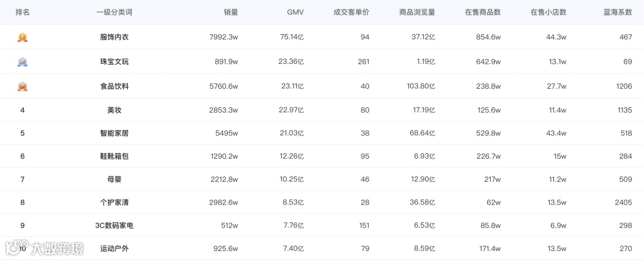Screen dimensions: 644x260
Task: Open the 3C数码家电 category
Action: 114,225
